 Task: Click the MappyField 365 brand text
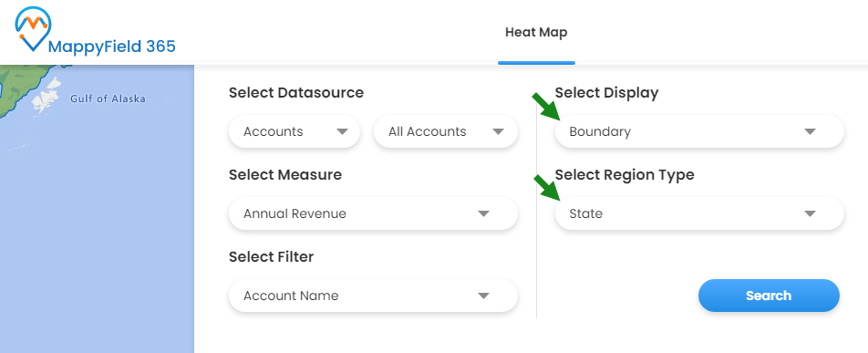point(112,47)
